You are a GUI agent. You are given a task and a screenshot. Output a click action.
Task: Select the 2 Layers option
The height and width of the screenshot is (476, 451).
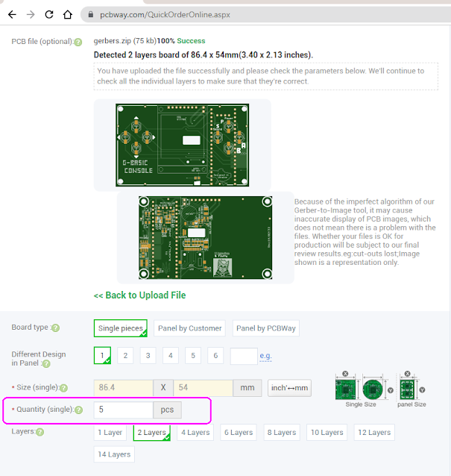coord(151,432)
